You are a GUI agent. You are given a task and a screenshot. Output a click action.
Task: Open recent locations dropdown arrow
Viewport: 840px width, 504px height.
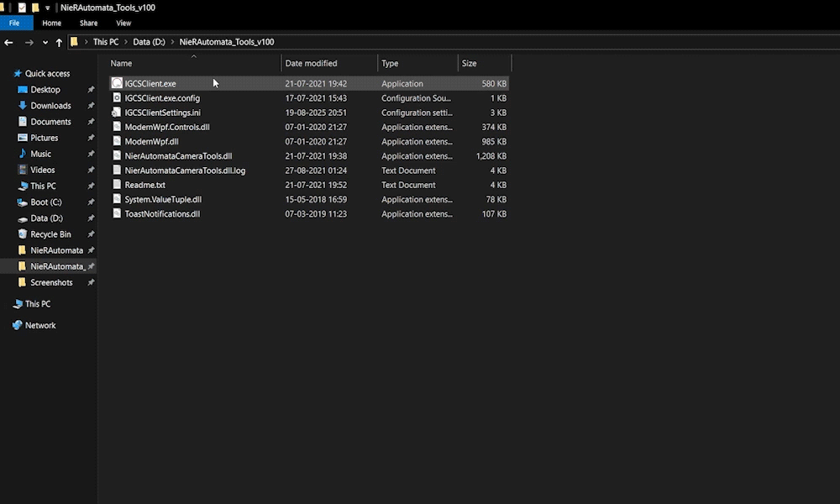point(45,42)
